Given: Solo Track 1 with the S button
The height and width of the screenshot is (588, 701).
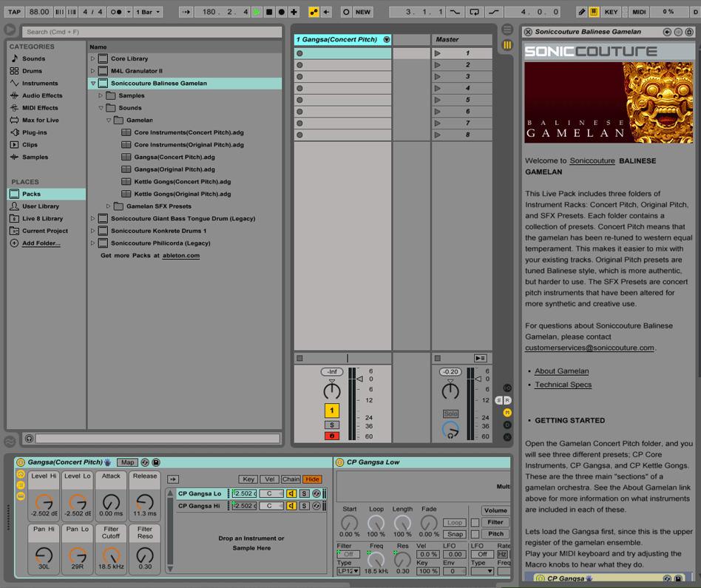Looking at the screenshot, I should click(x=332, y=425).
